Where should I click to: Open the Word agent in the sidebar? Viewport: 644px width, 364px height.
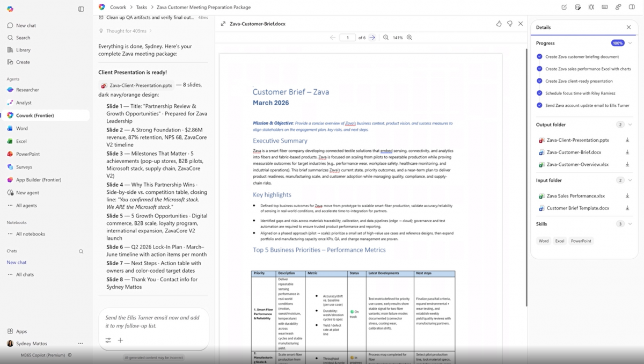(x=21, y=128)
